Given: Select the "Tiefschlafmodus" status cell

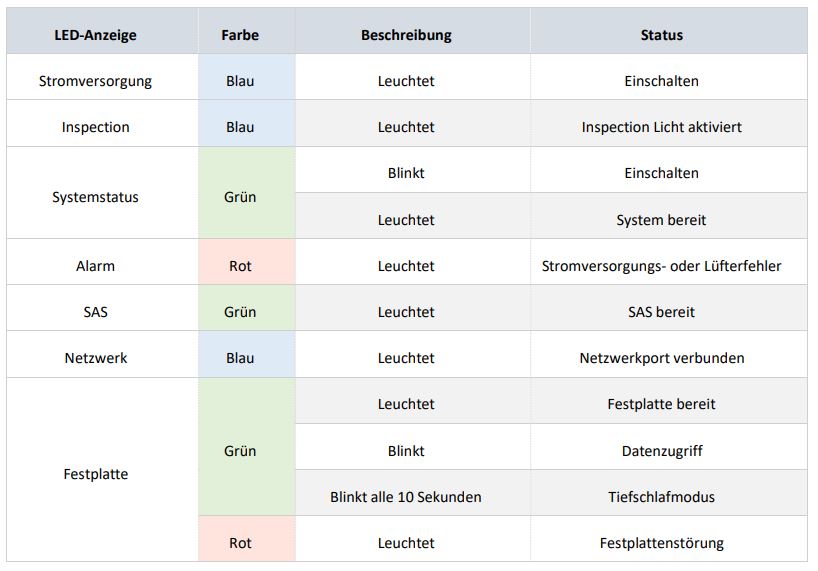Looking at the screenshot, I should point(661,497).
